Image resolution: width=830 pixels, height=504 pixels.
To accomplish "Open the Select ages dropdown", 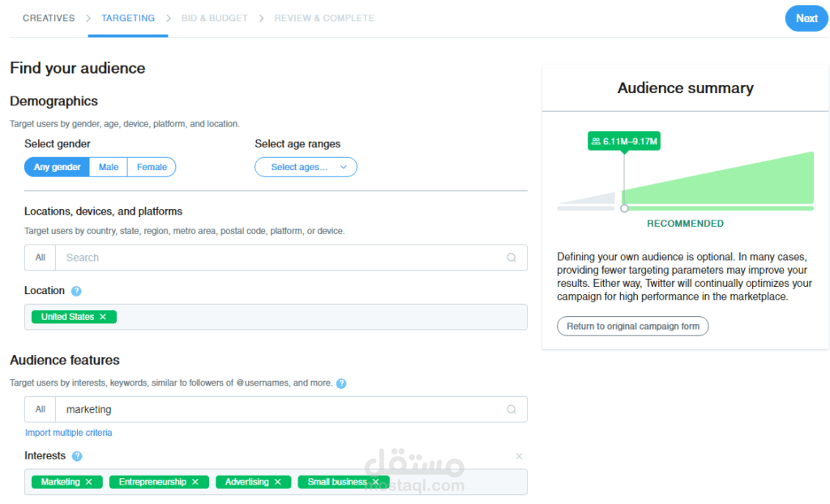I will tap(306, 167).
